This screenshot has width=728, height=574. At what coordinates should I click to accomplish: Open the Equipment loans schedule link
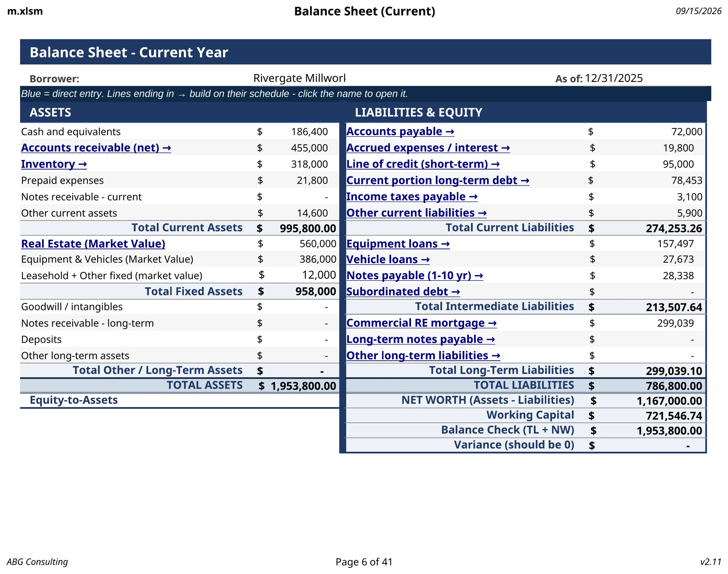coord(398,244)
